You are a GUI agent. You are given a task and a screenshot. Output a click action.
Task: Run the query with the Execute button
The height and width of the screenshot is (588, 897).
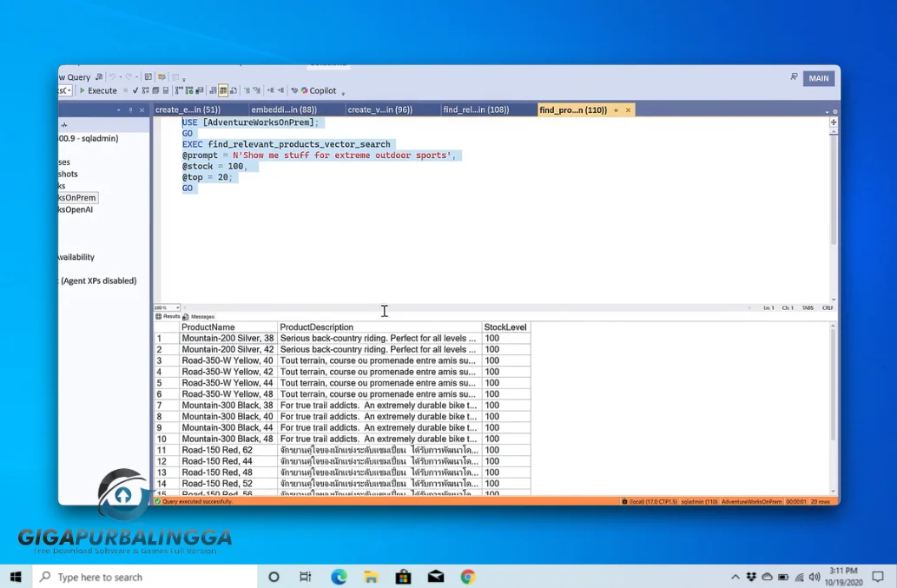[x=98, y=90]
